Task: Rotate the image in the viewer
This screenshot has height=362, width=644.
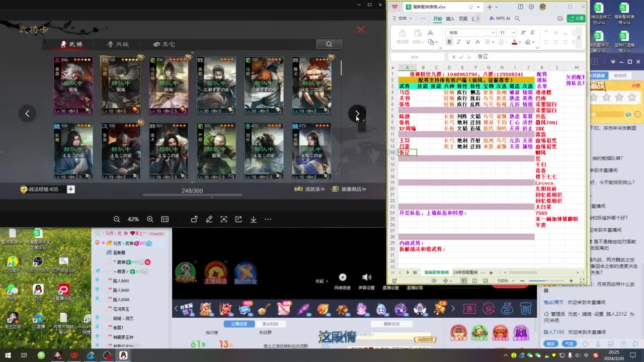Action: [x=194, y=219]
